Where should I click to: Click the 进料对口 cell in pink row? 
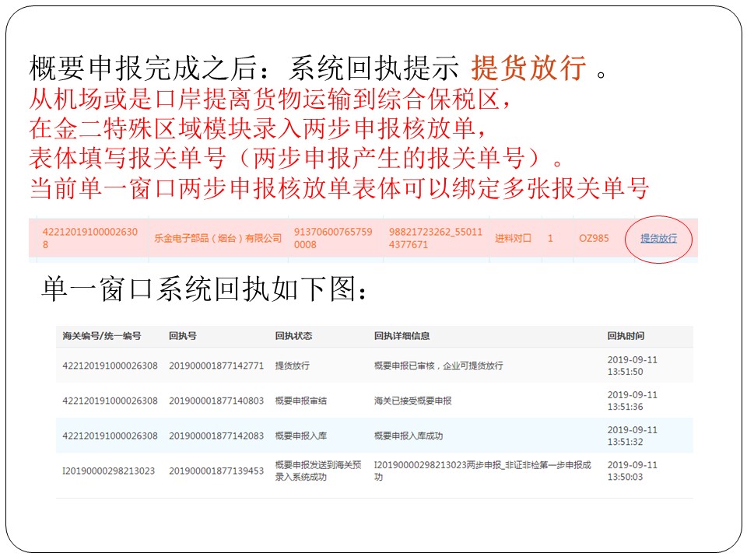[513, 238]
